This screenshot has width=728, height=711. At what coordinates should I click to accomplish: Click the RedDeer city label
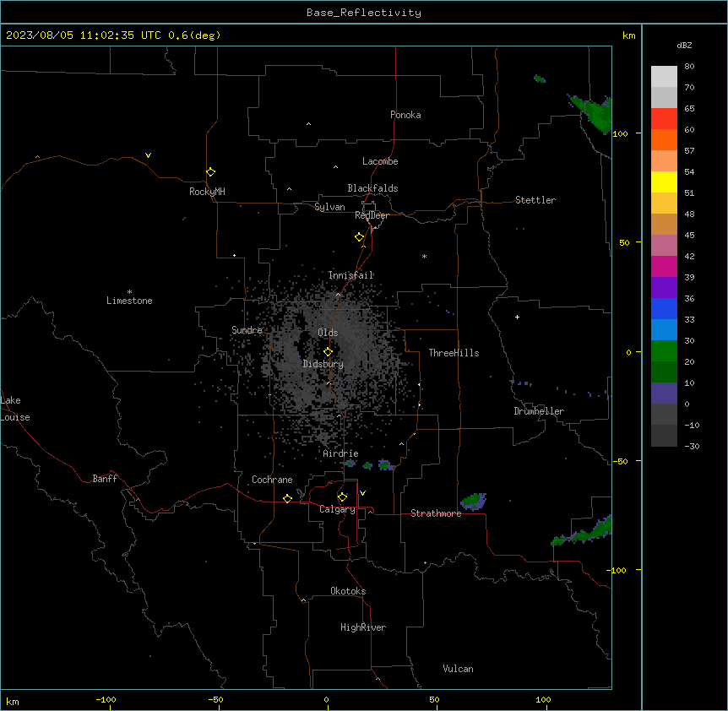point(372,215)
